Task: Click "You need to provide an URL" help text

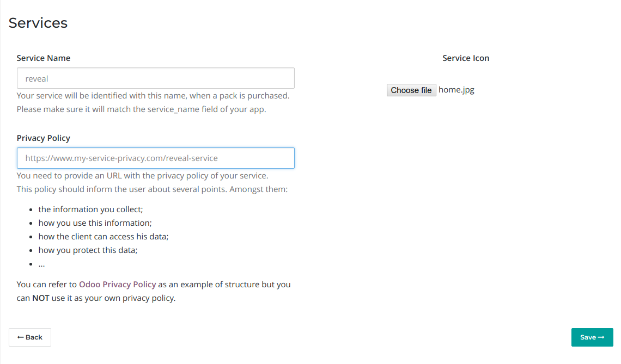Action: coord(143,176)
